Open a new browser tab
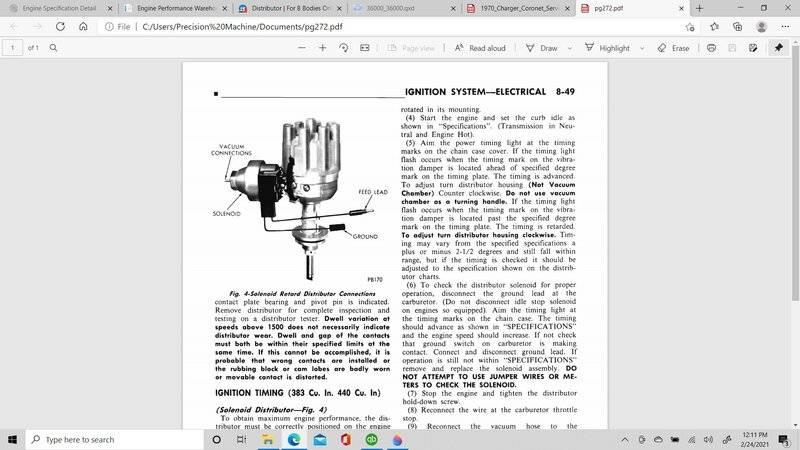The image size is (800, 450). [699, 8]
